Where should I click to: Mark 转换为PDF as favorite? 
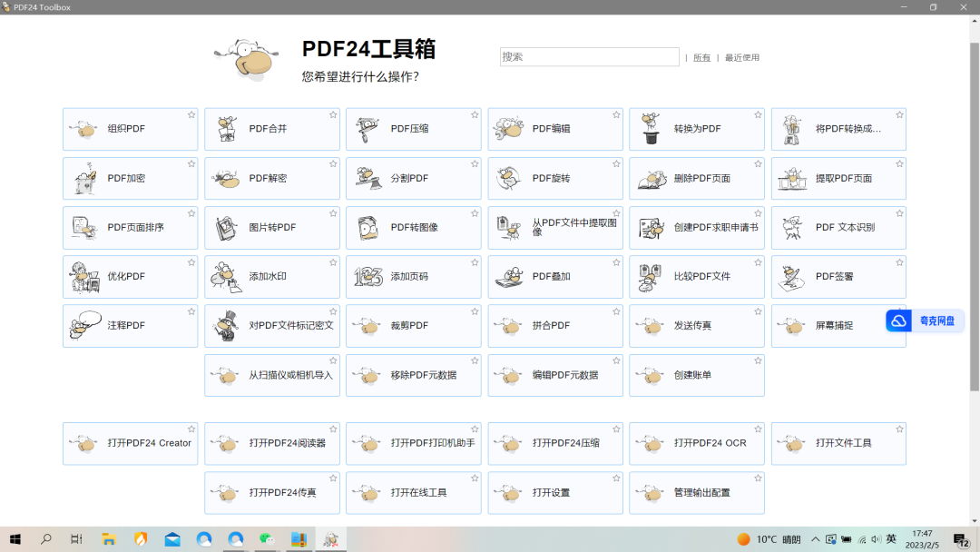click(x=758, y=115)
